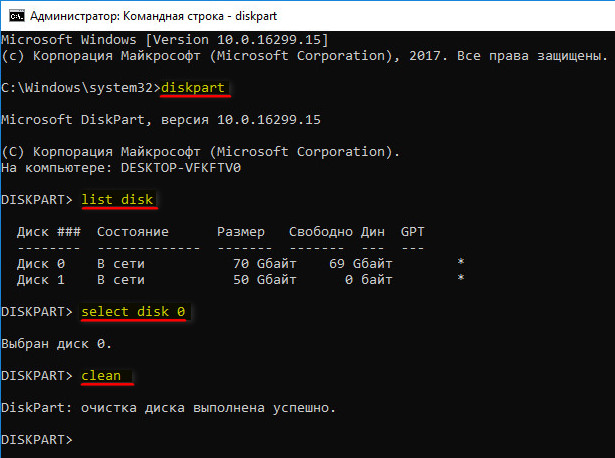Click the GPT asterisk for Диск 1
This screenshot has height=458, width=615.
461,278
